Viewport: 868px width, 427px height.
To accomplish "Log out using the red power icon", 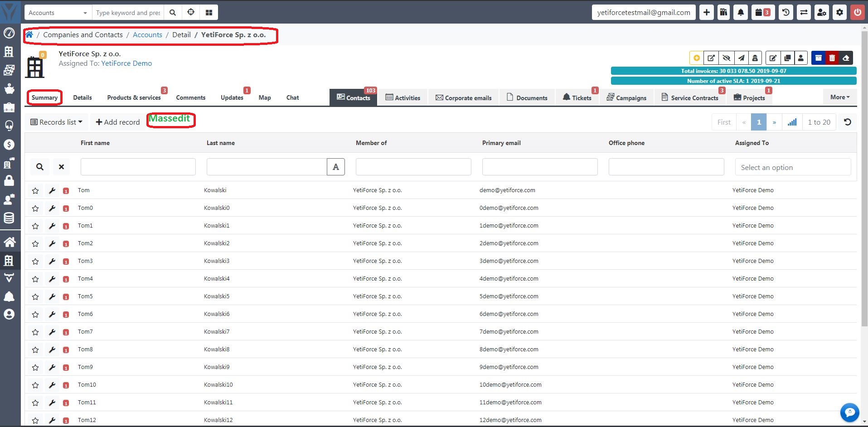I will click(x=857, y=12).
